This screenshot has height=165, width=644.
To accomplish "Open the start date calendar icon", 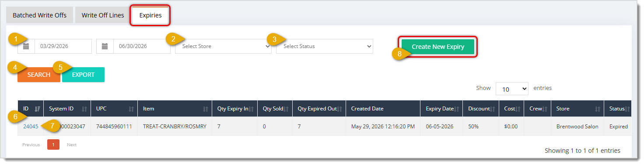I will [26, 46].
